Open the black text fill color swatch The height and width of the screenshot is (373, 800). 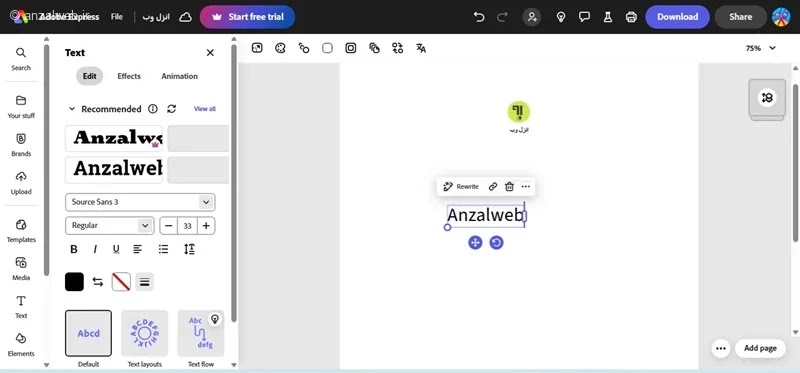(x=74, y=282)
